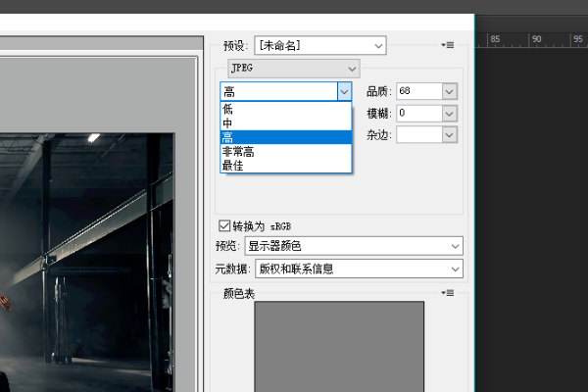The image size is (588, 392).
Task: Pick 非常高 in the quality list
Action: click(284, 152)
